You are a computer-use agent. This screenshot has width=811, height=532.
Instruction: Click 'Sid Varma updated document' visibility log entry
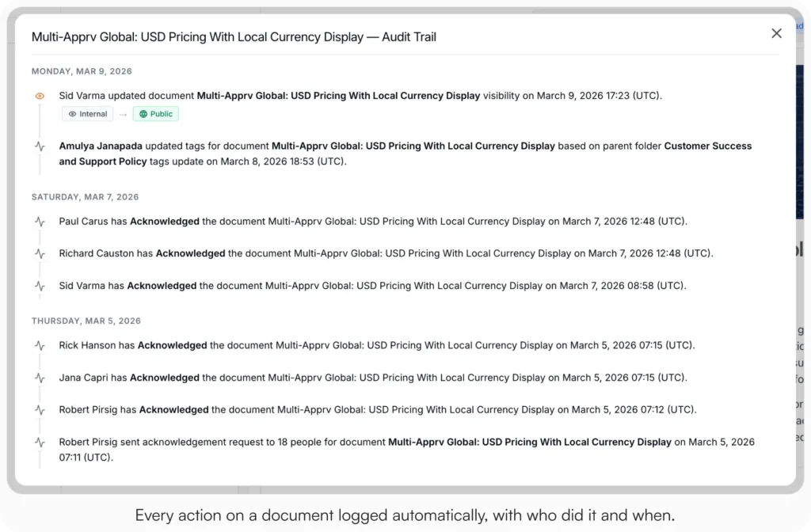360,96
